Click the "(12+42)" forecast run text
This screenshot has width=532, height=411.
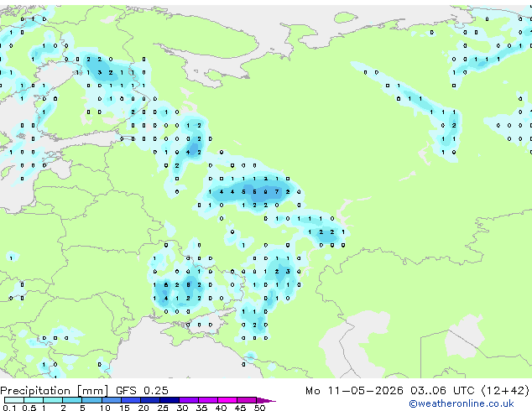505,391
